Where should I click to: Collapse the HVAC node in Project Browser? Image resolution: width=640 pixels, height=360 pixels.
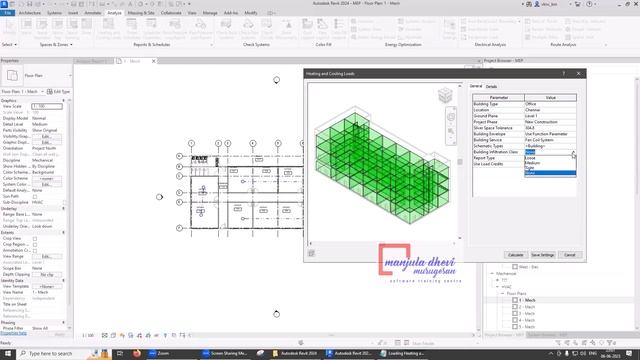pos(498,287)
